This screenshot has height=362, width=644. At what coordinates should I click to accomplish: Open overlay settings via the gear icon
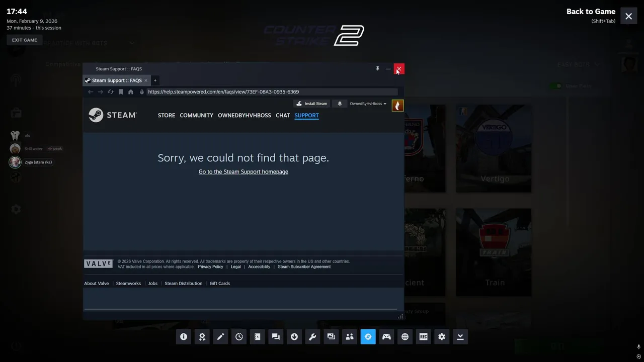coord(442,337)
